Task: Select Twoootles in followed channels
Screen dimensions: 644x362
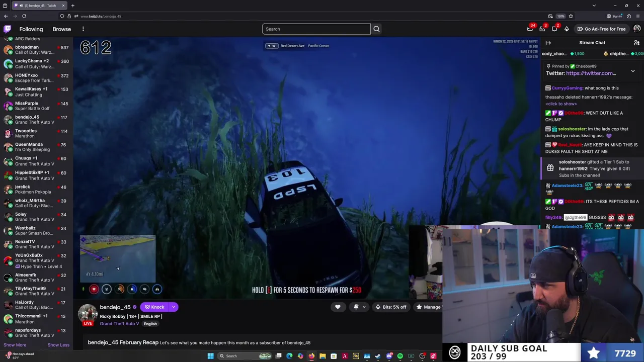Action: pos(36,133)
